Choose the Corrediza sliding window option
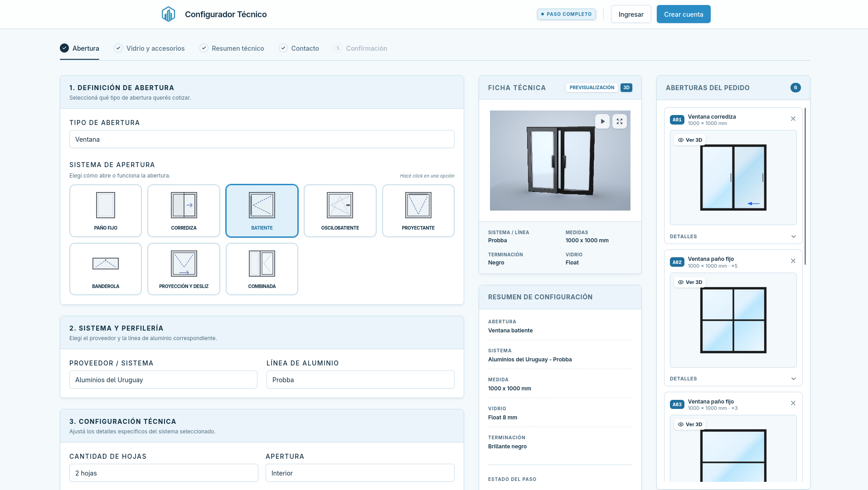This screenshot has width=868, height=490. coord(184,211)
